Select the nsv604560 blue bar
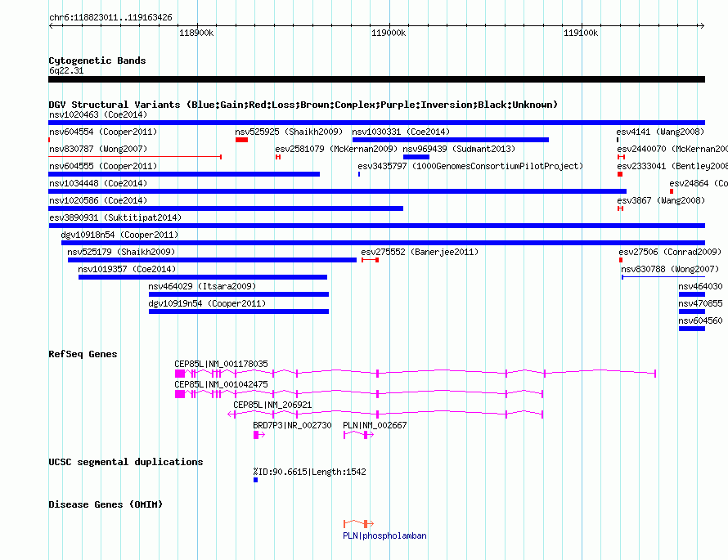Screen dimensions: 728x560 click(x=692, y=329)
